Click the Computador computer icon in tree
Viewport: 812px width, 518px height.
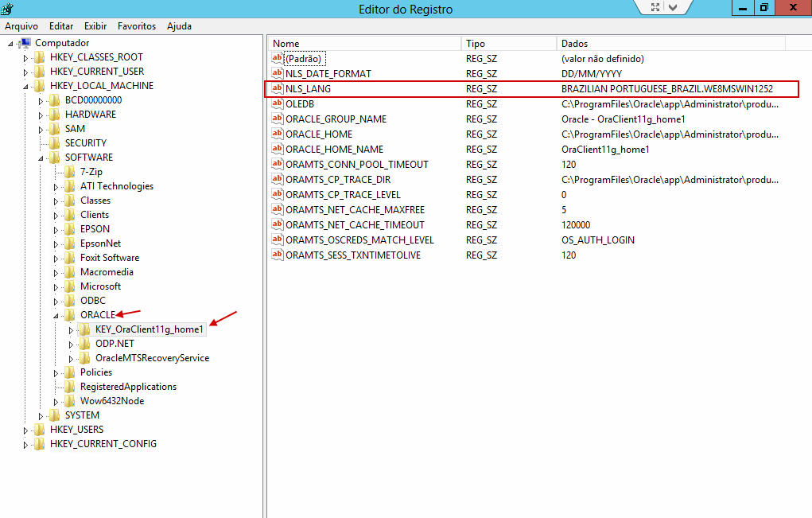25,42
